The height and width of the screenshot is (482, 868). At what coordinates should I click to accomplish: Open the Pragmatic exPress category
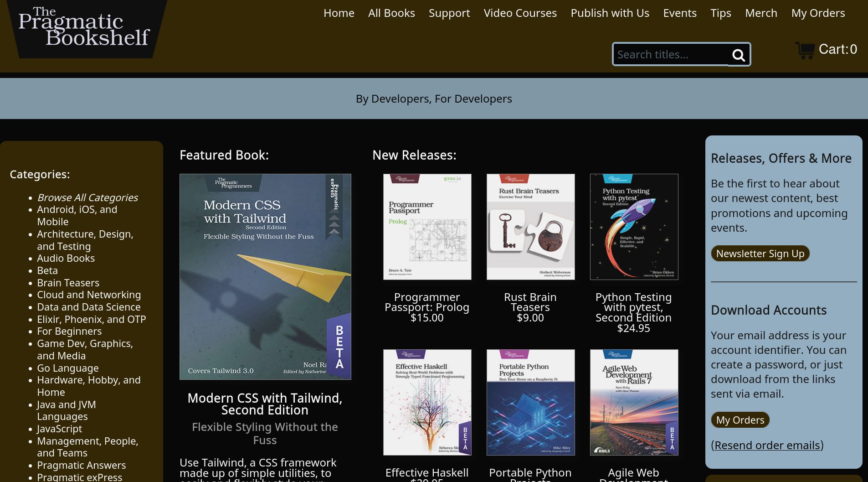[80, 477]
